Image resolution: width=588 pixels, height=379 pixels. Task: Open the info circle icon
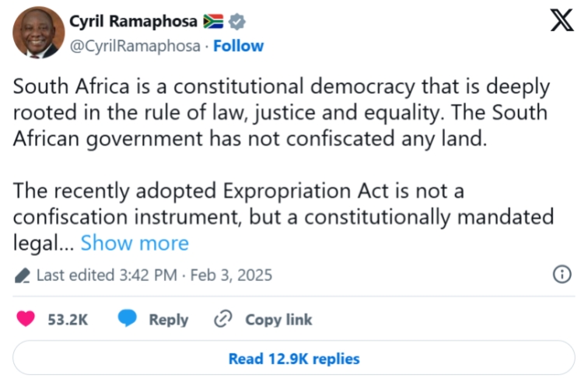(562, 274)
